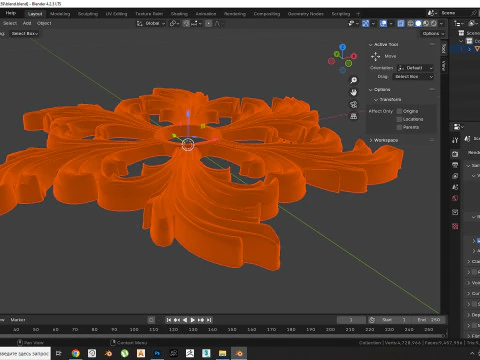480x360 pixels.
Task: Open the Render properties tab icon
Action: pyautogui.click(x=455, y=154)
